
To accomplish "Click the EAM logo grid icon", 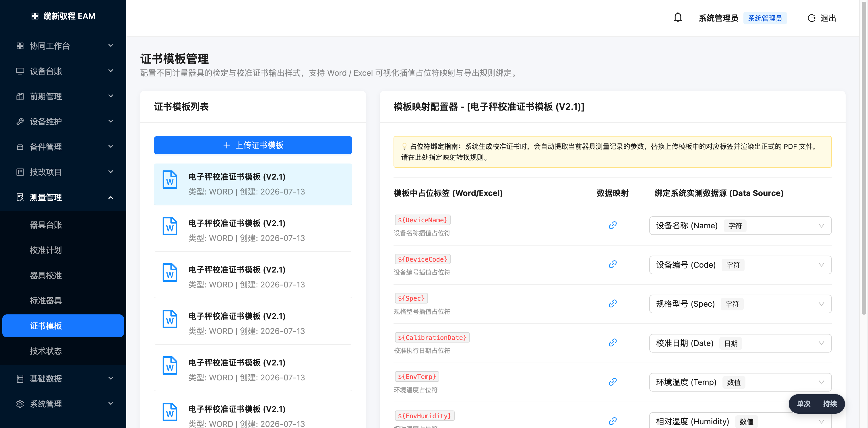I will 35,16.
